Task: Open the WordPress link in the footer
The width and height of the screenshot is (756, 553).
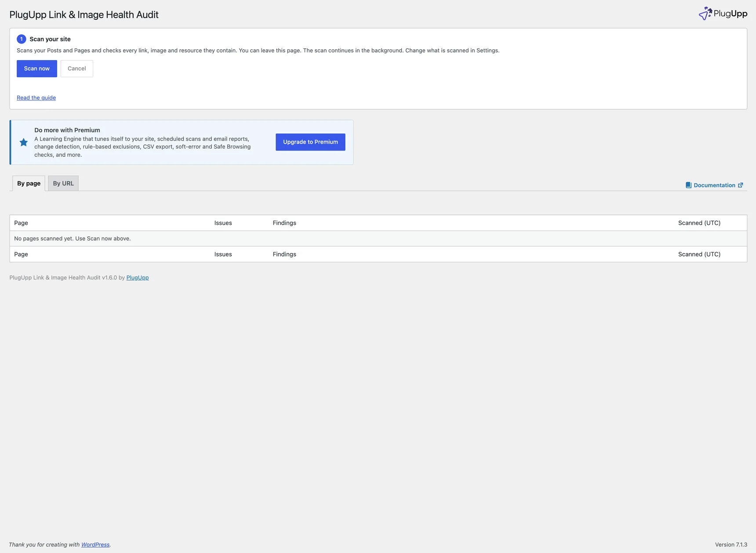Action: click(x=95, y=545)
